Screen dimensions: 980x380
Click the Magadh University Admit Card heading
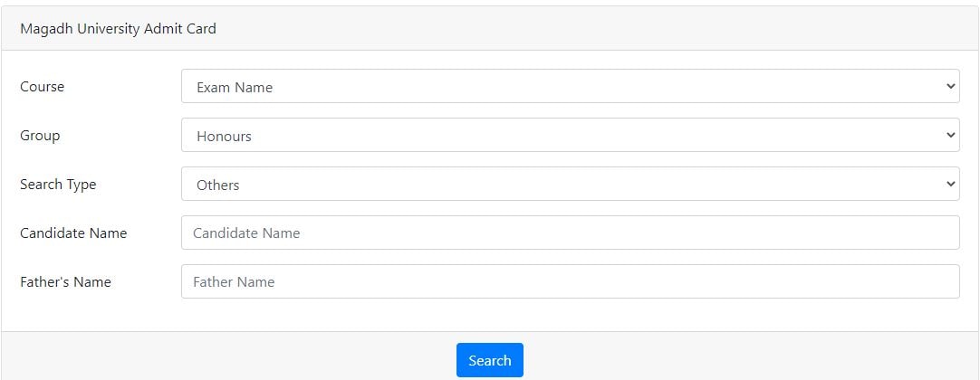[118, 29]
